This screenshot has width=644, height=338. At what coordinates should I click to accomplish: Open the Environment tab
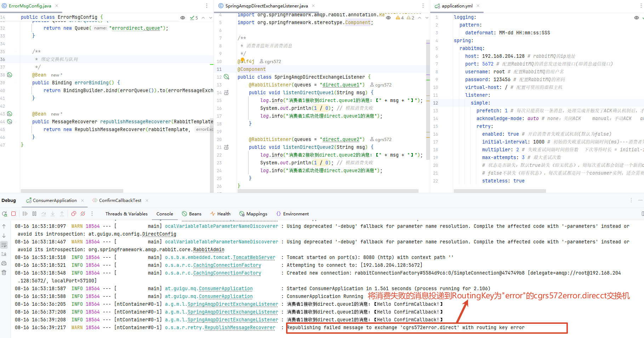[x=292, y=214]
